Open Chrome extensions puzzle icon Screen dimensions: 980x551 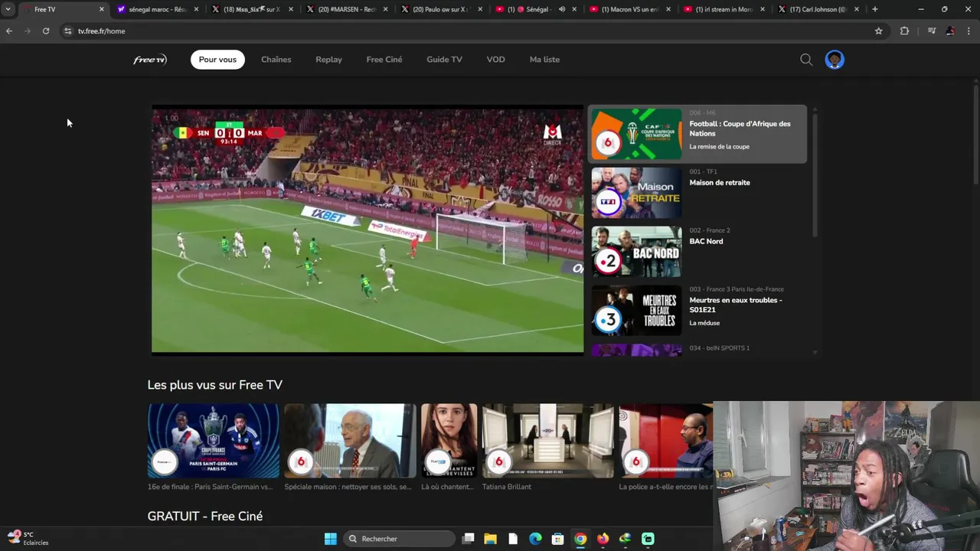coord(904,31)
